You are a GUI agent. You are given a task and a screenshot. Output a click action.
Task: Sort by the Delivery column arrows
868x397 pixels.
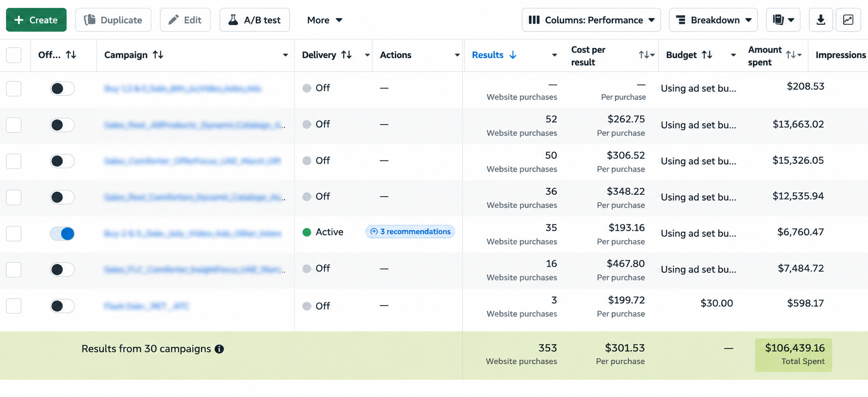[346, 55]
